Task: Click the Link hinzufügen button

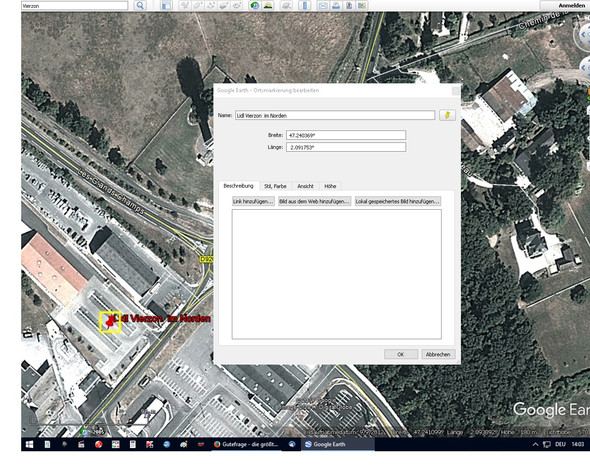Action: pyautogui.click(x=253, y=201)
